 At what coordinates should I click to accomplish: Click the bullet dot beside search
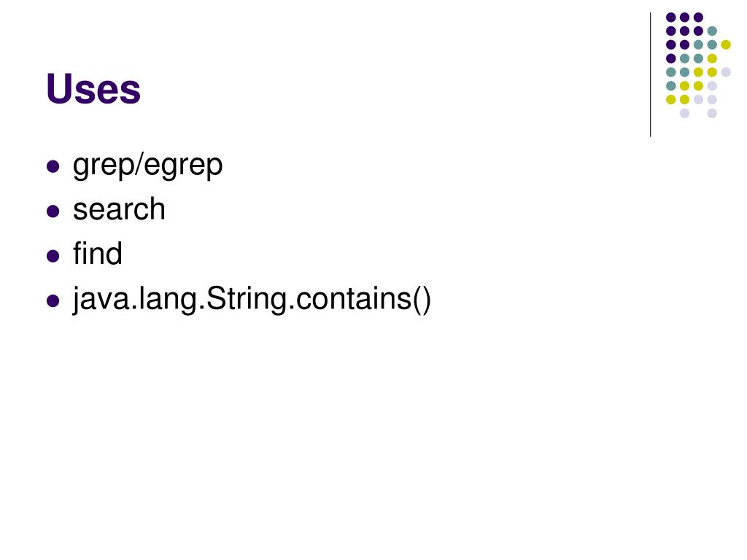pos(53,211)
